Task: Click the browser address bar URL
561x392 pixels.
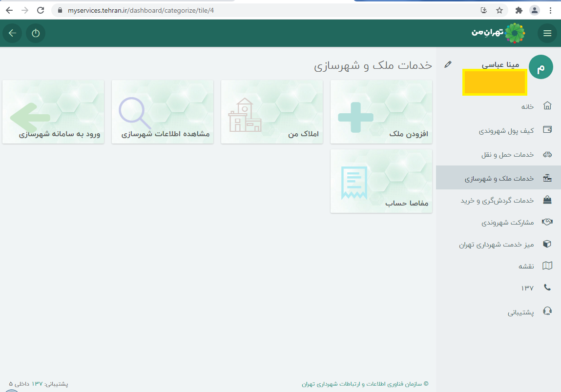Action: tap(141, 10)
